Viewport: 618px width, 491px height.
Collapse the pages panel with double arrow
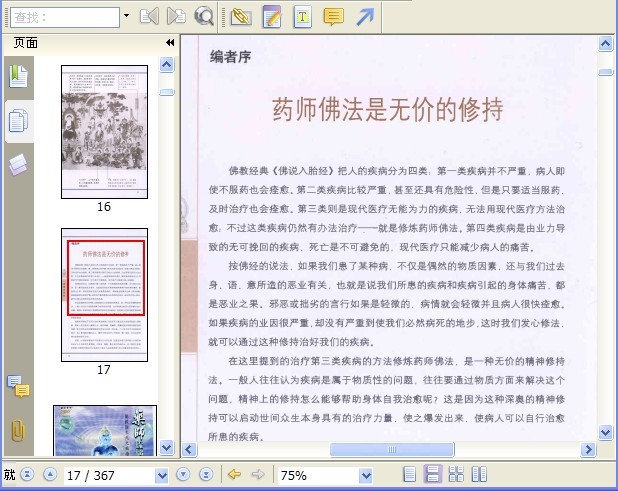(x=170, y=43)
